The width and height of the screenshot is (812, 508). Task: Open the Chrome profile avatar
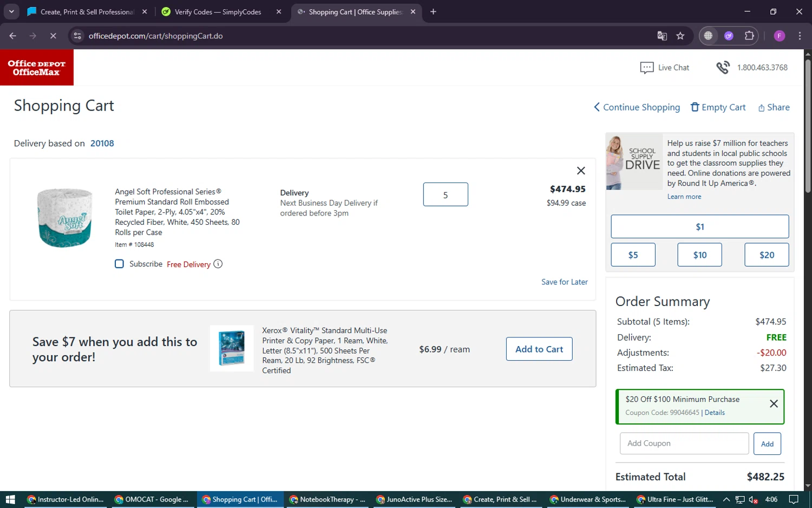780,36
